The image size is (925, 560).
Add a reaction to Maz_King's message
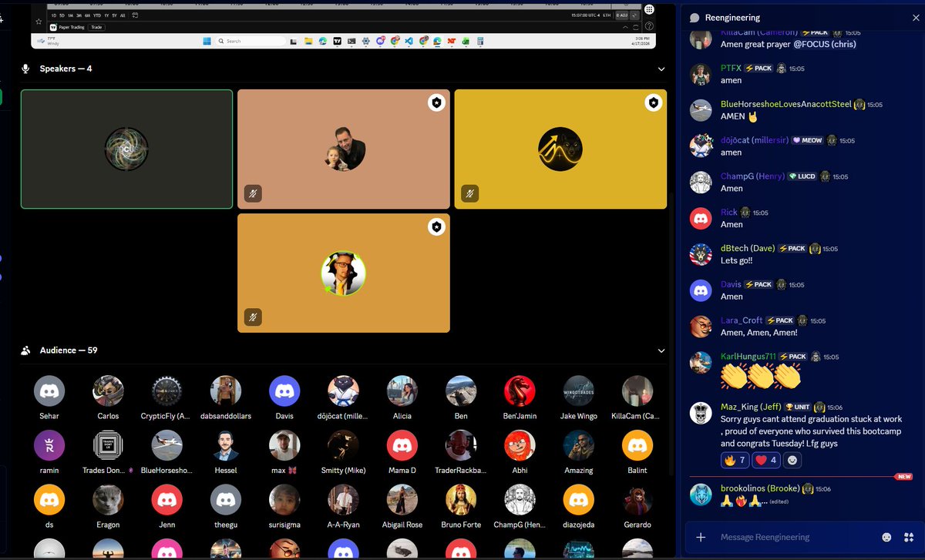point(794,461)
